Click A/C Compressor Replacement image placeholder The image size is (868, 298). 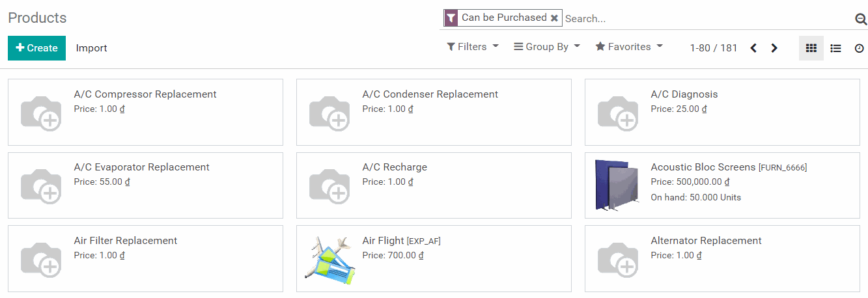click(40, 113)
